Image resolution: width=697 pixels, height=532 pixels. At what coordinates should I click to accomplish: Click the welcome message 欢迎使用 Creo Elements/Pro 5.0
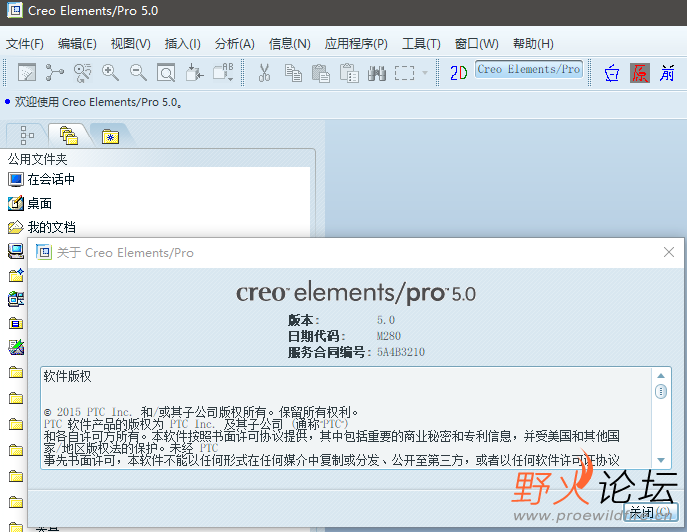point(98,102)
